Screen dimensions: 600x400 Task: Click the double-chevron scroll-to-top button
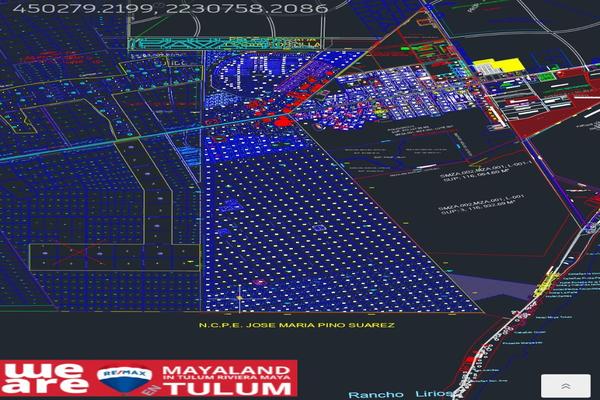(x=566, y=386)
